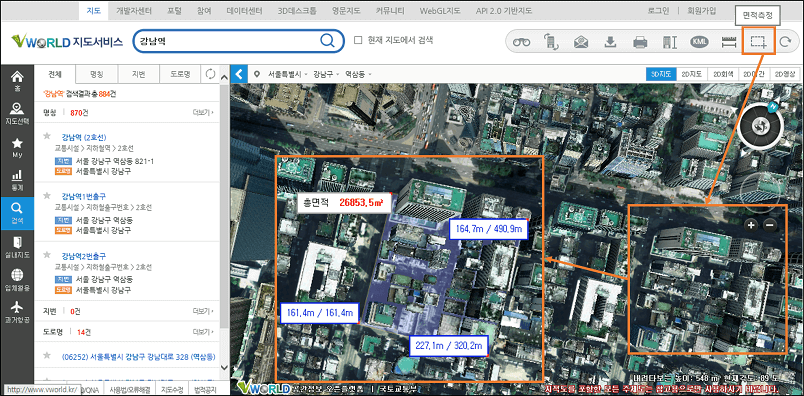Click the refresh icon beside 도로명 tab
The image size is (804, 396).
(x=210, y=74)
